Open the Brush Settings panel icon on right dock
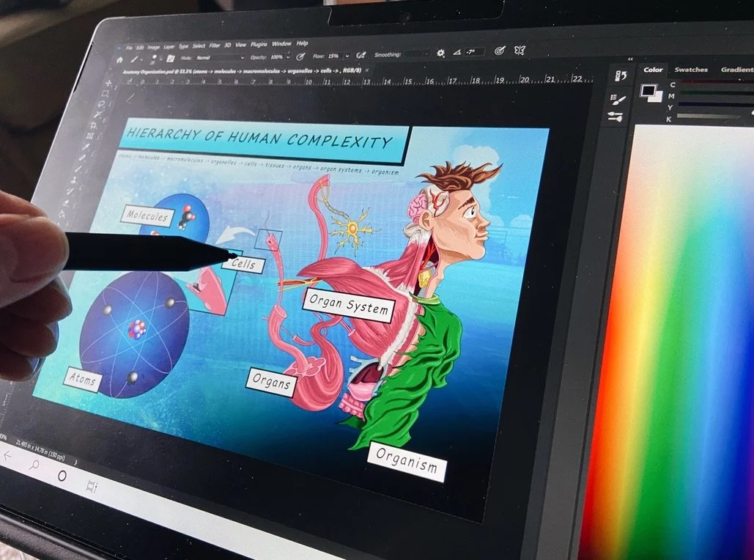Viewport: 754px width, 560px height. tap(618, 99)
